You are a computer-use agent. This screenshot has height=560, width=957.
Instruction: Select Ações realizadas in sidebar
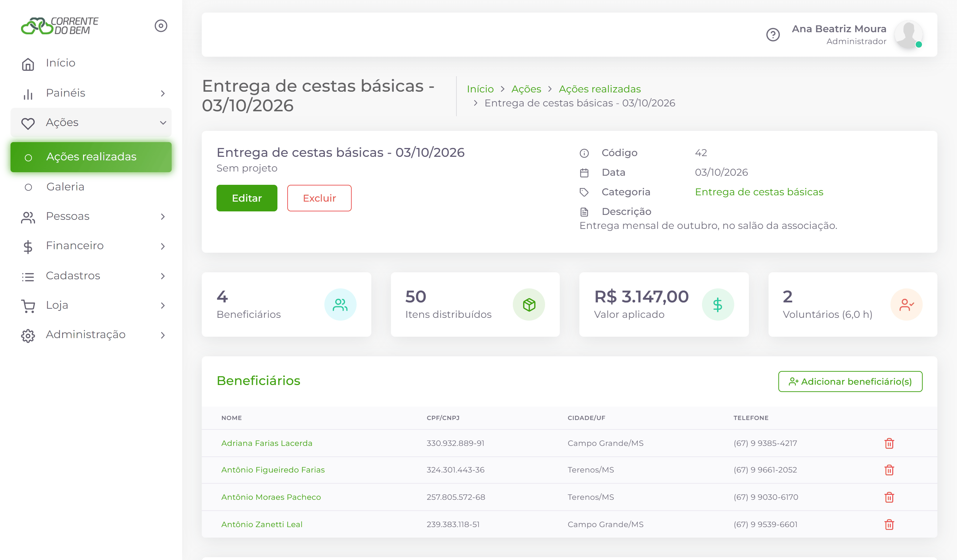[x=91, y=157]
